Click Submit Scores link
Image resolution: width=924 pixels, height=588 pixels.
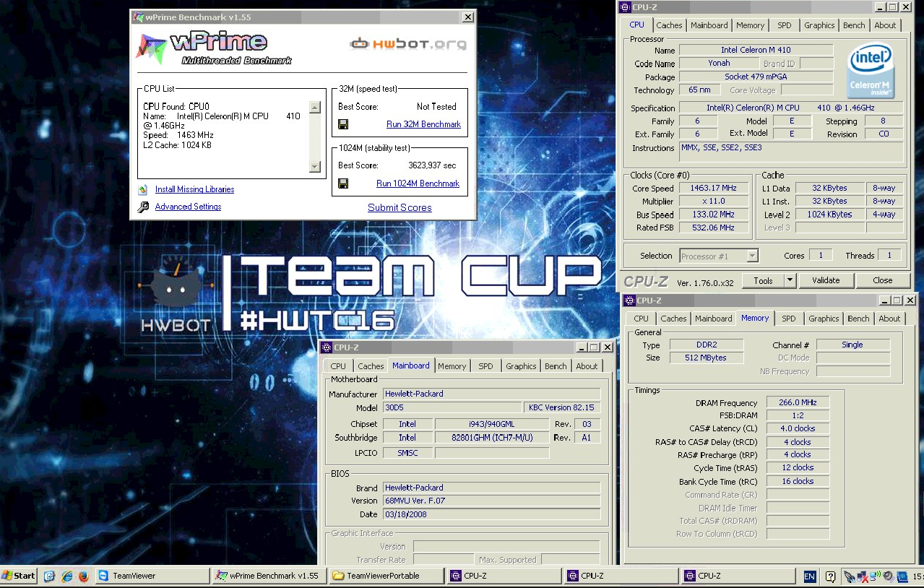point(400,207)
